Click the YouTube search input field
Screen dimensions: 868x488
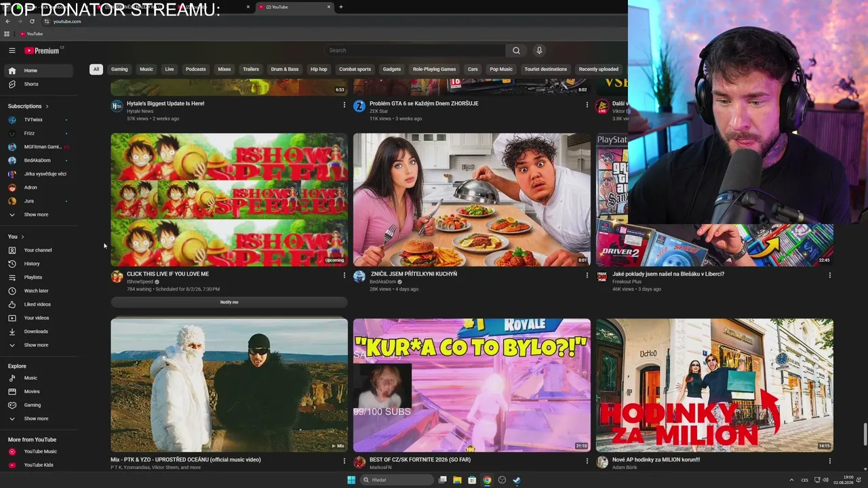tap(415, 50)
